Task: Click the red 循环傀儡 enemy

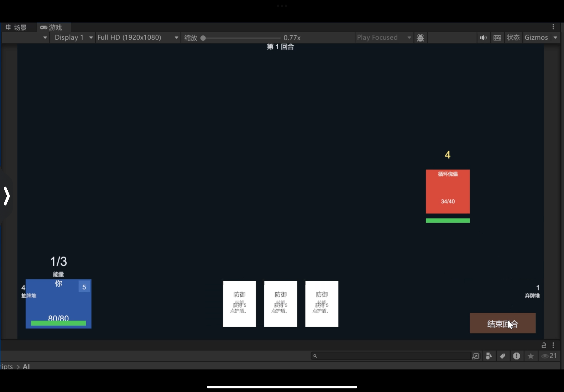Action: [448, 192]
